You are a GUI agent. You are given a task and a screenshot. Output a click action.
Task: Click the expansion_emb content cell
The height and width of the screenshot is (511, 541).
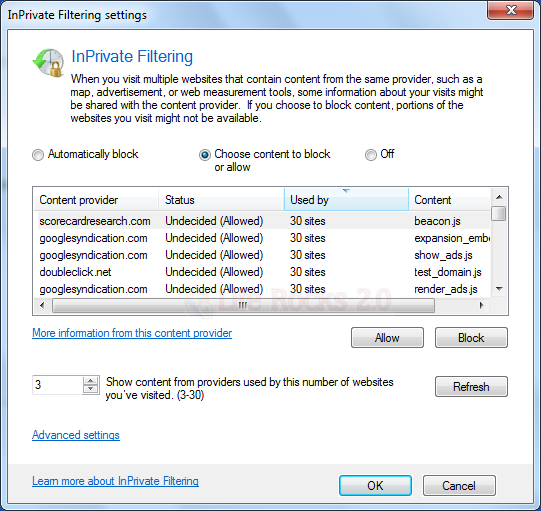point(452,238)
